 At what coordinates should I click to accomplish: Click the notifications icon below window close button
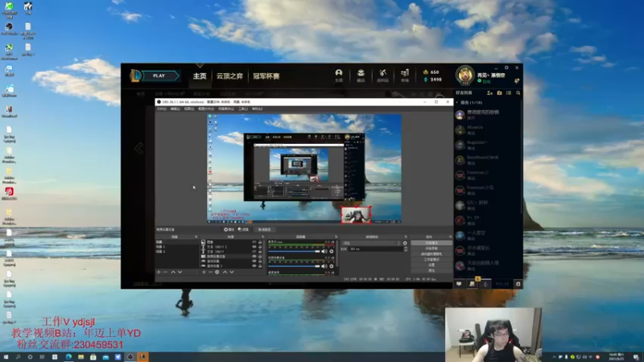pyautogui.click(x=517, y=81)
